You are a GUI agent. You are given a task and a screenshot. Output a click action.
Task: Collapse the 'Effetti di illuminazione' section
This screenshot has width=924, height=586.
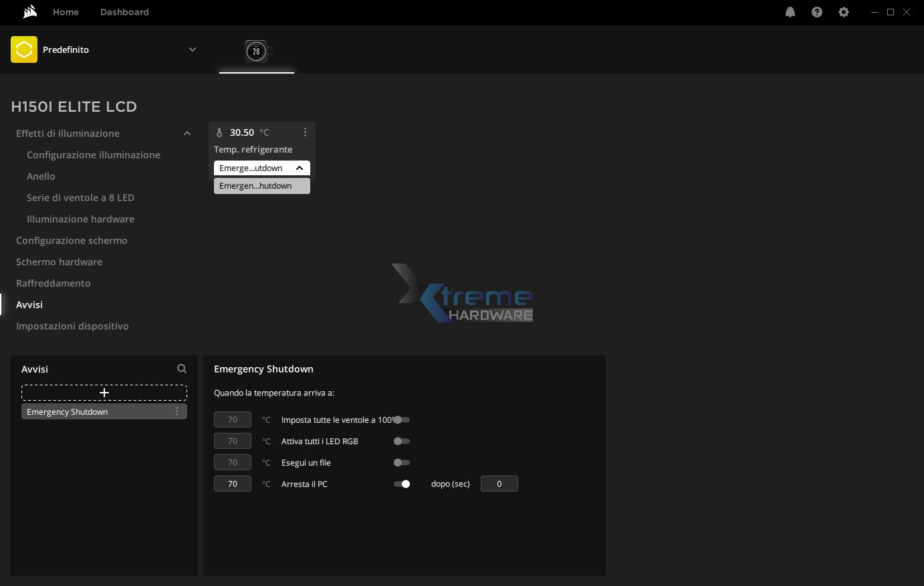click(x=187, y=134)
